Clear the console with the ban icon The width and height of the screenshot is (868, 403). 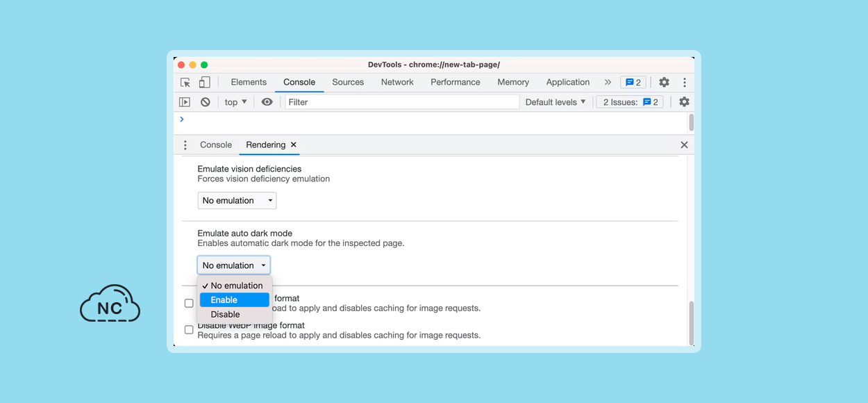click(x=206, y=102)
